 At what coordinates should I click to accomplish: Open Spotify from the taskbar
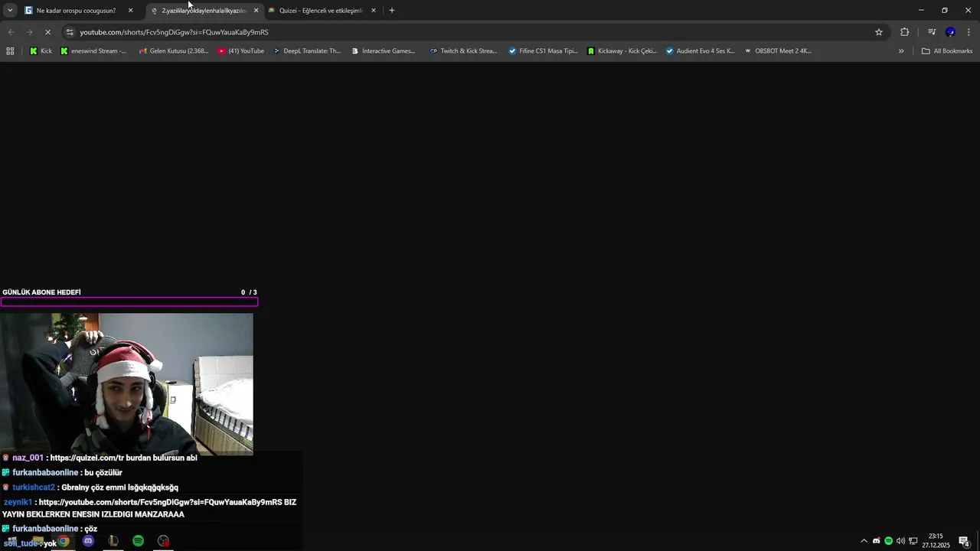point(138,541)
